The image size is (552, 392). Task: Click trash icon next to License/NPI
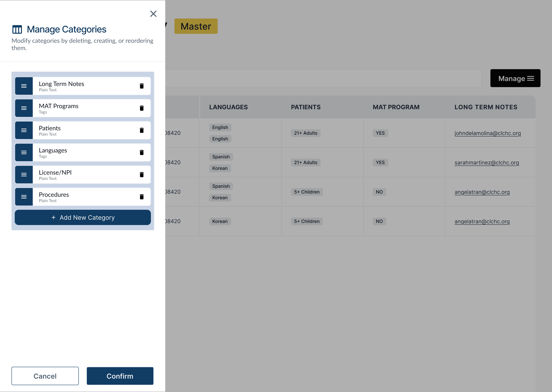(x=142, y=175)
